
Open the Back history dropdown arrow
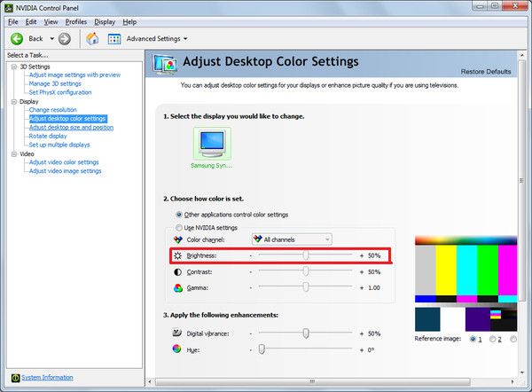(52, 39)
